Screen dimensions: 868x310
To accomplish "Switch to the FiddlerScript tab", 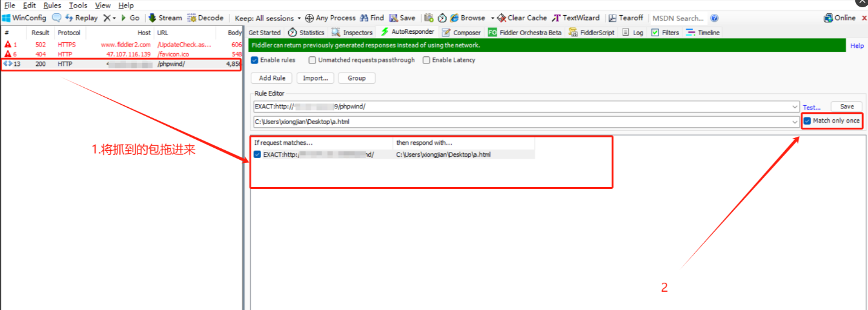I will click(x=592, y=33).
